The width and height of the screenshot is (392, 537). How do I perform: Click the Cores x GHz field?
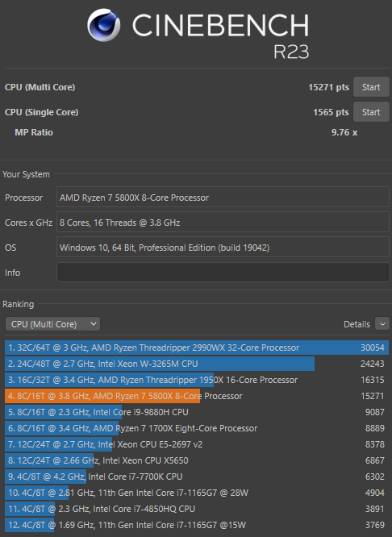[x=223, y=223]
